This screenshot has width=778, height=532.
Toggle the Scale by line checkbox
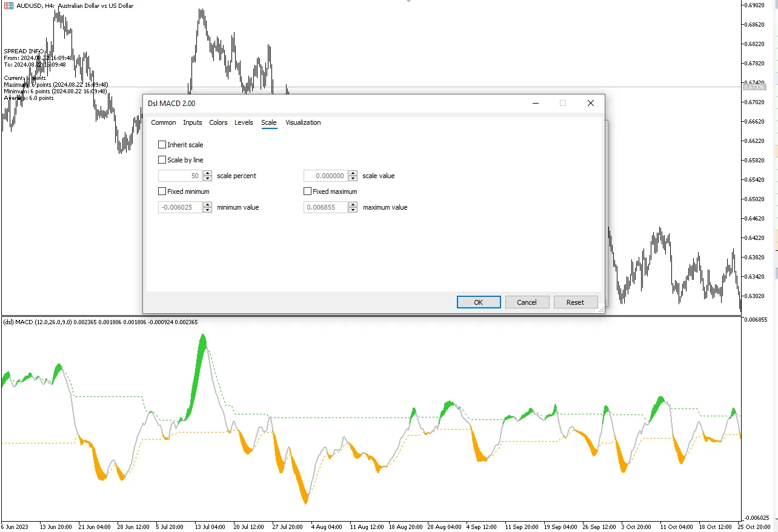click(162, 160)
